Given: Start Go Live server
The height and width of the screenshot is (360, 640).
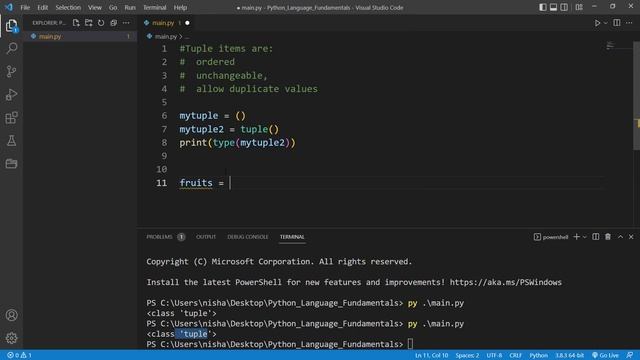Looking at the screenshot, I should (x=605, y=355).
